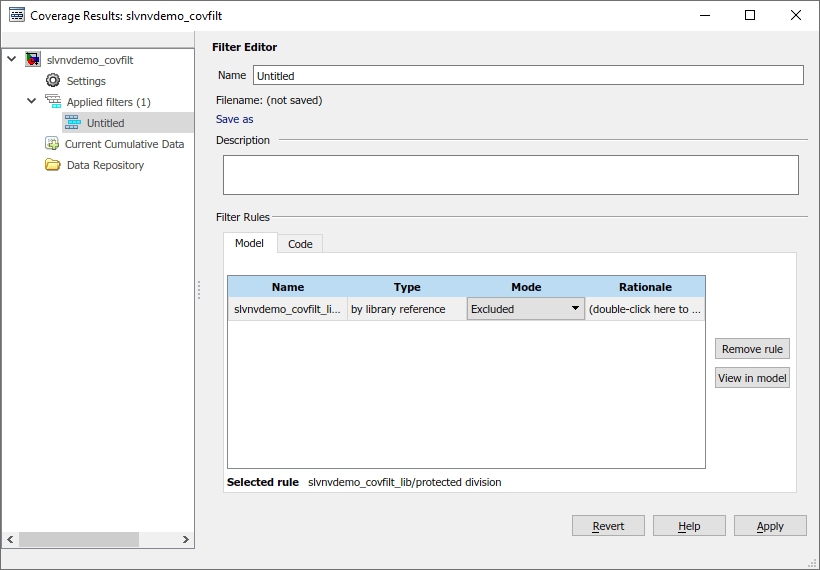Click the tree horizontal scrollbar thumb
This screenshot has width=820, height=570.
[x=79, y=539]
